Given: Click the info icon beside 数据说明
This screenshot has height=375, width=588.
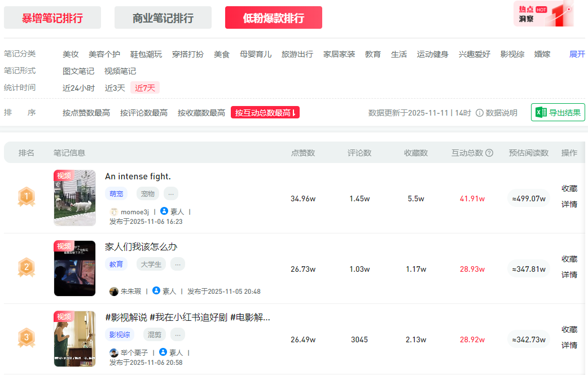Looking at the screenshot, I should click(480, 113).
